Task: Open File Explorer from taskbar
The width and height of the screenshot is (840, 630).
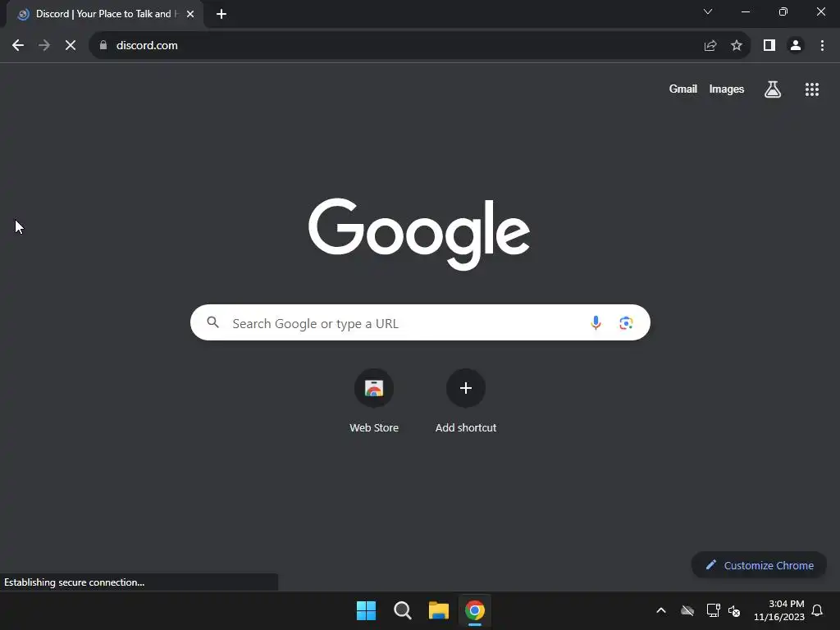Action: 438,610
